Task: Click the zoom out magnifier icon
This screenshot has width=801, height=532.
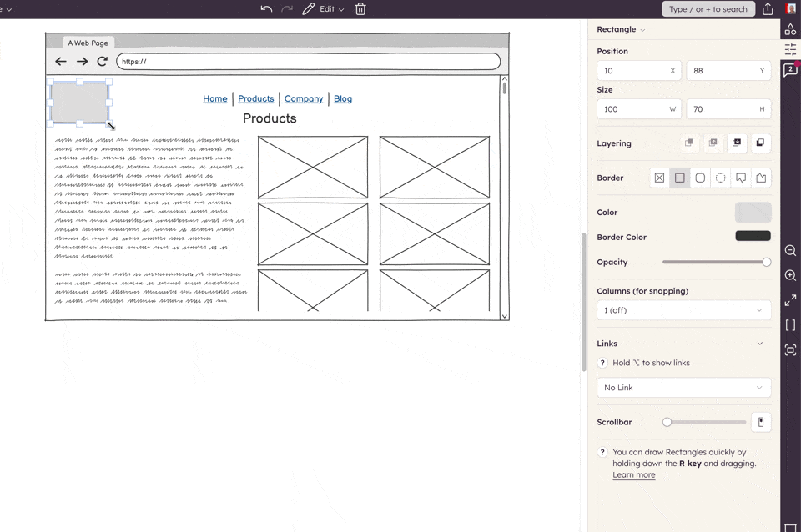Action: click(790, 251)
